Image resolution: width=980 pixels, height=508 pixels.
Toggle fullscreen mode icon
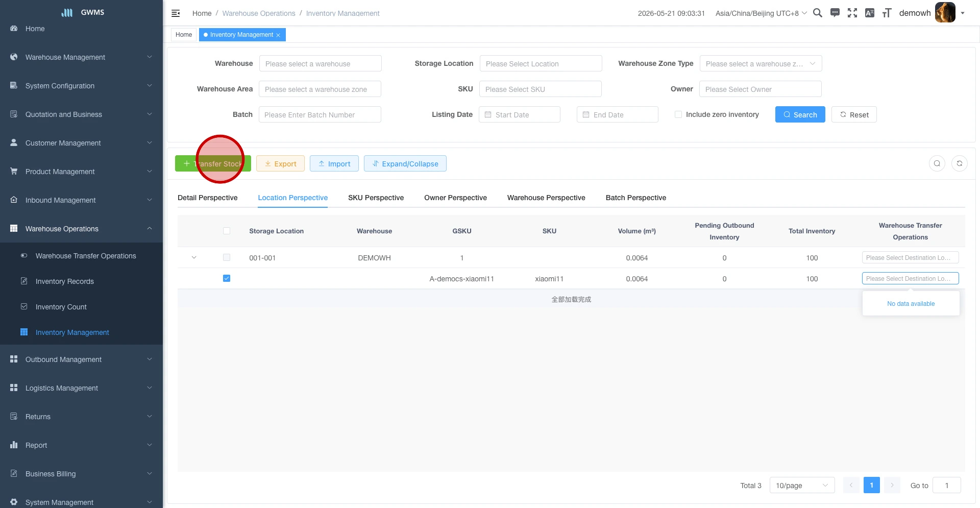point(852,13)
